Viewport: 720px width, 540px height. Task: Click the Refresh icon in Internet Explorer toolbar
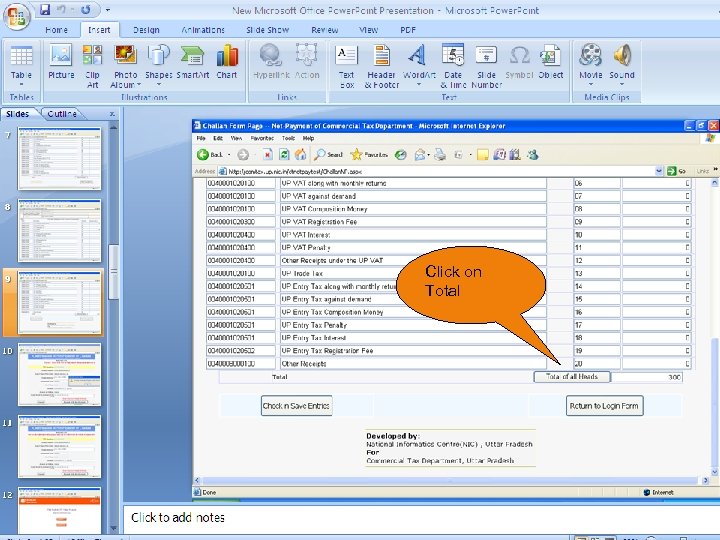point(284,155)
